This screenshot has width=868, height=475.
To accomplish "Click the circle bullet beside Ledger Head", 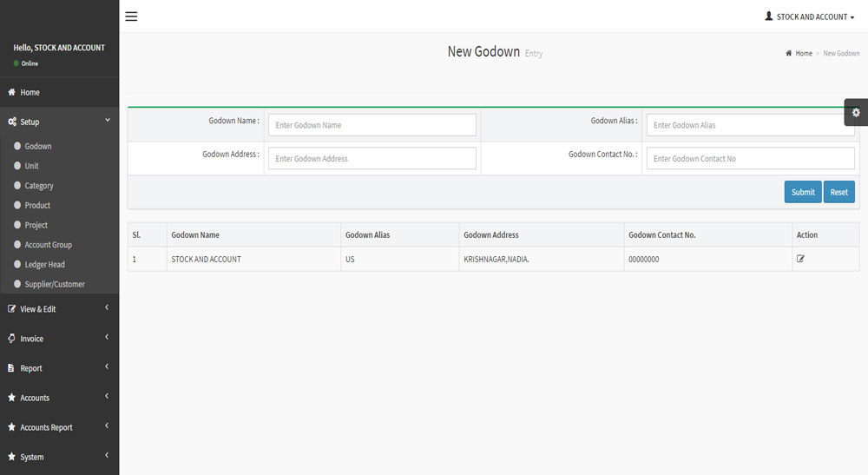I will [17, 264].
